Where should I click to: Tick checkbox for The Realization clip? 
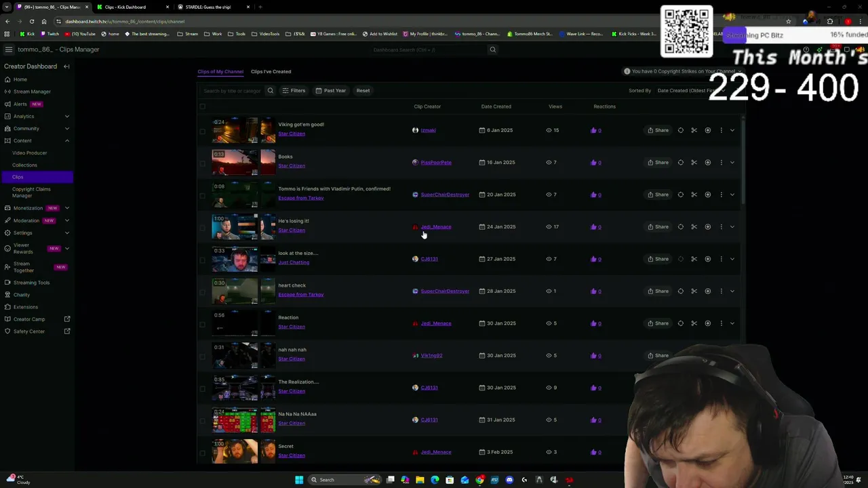coord(202,388)
